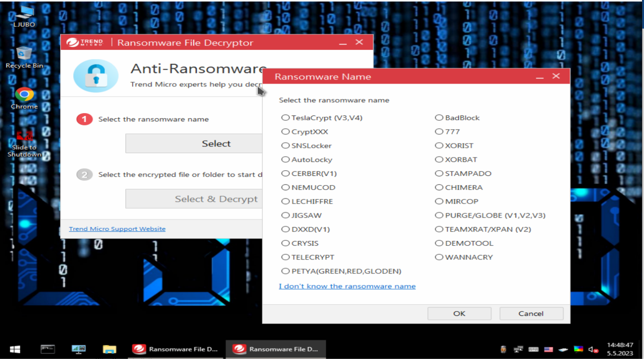Close the Ransomware File Decryptor window

pyautogui.click(x=359, y=42)
